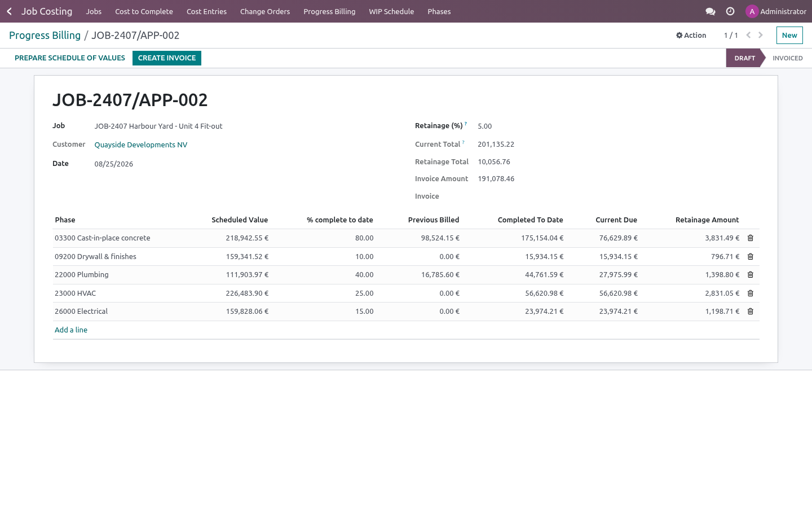This screenshot has width=812, height=508.
Task: Go back using the top-left arrow icon
Action: click(10, 11)
